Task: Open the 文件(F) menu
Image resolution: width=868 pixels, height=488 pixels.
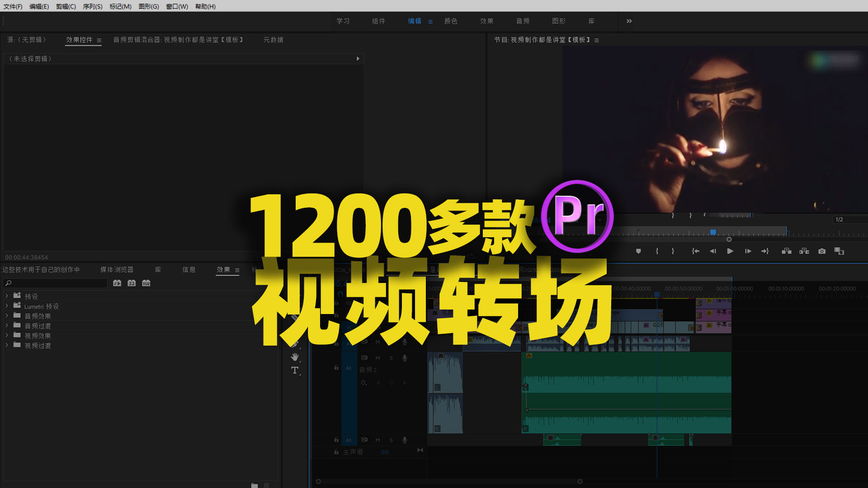Action: pyautogui.click(x=13, y=6)
